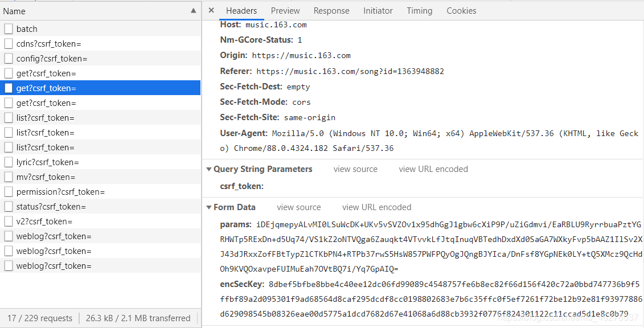The height and width of the screenshot is (328, 644).
Task: Select the batch request row
Action: (100, 28)
